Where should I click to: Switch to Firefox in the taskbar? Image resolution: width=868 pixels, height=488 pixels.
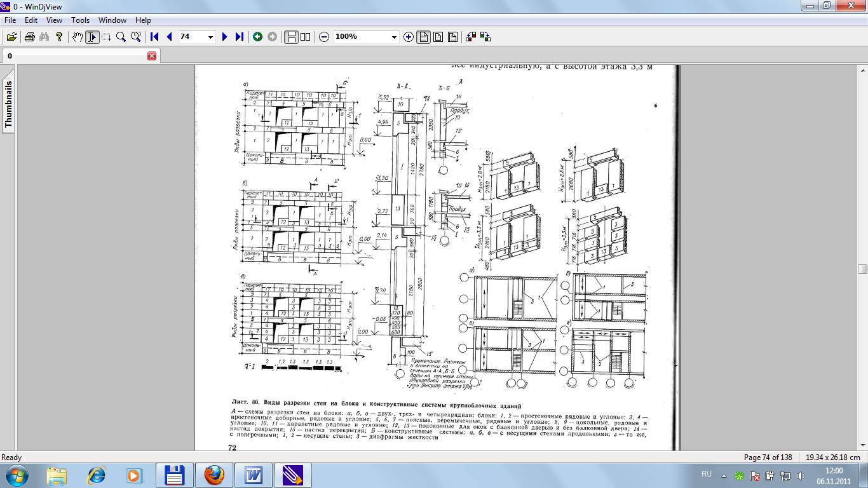214,475
